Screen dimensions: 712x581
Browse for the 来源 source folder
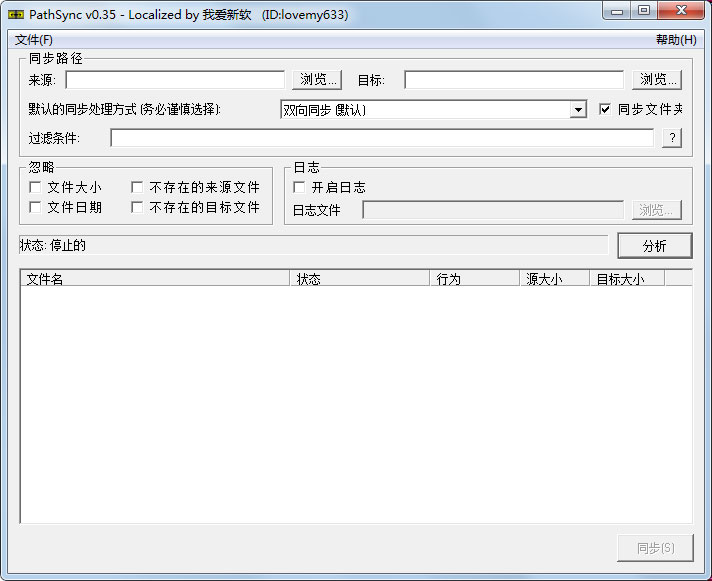pyautogui.click(x=319, y=80)
